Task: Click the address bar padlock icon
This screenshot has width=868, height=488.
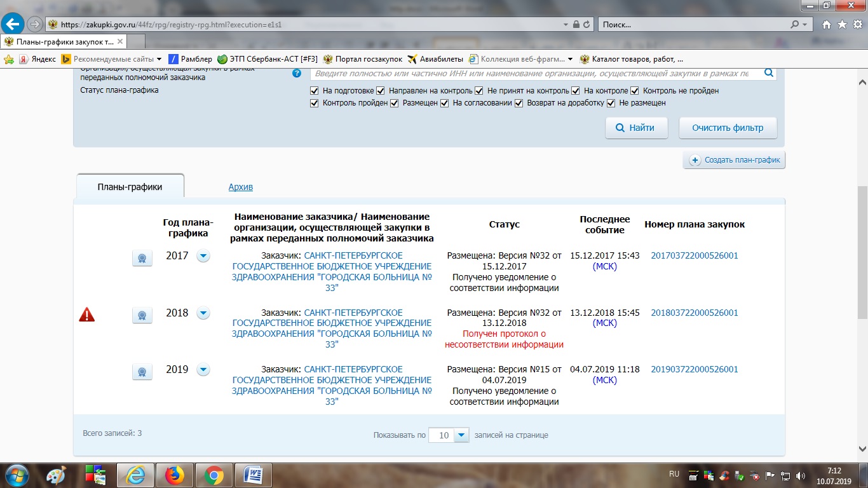Action: click(x=576, y=25)
